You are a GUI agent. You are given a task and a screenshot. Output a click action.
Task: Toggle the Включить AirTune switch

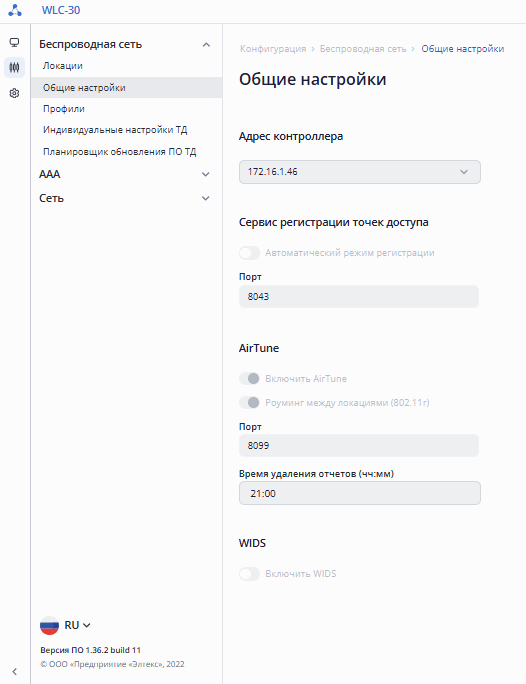249,379
